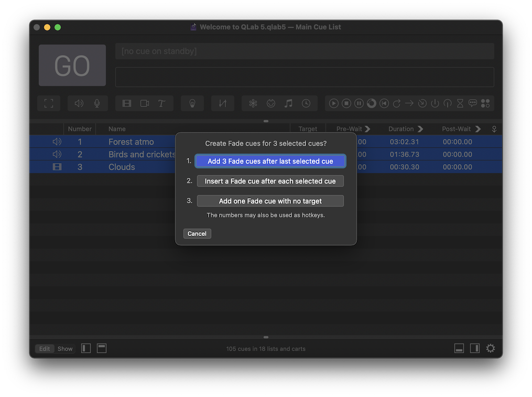The height and width of the screenshot is (397, 532).
Task: Toggle the right inspector panel
Action: (x=474, y=348)
